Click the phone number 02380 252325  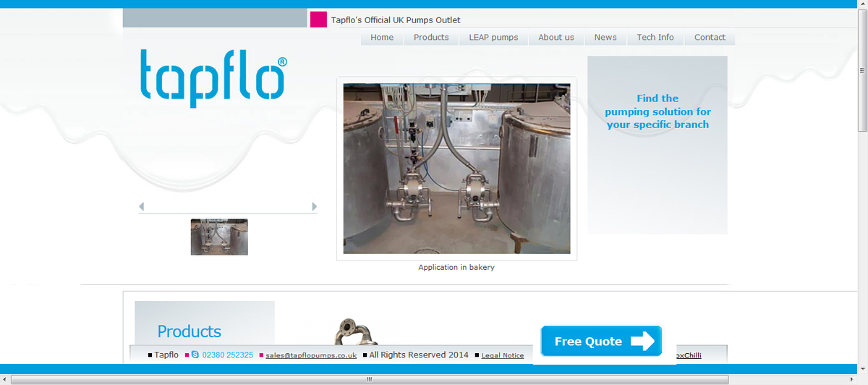click(228, 355)
